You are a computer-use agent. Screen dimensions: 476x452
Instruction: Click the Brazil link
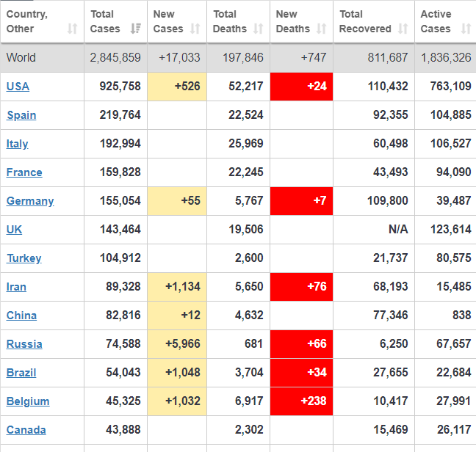pos(21,373)
